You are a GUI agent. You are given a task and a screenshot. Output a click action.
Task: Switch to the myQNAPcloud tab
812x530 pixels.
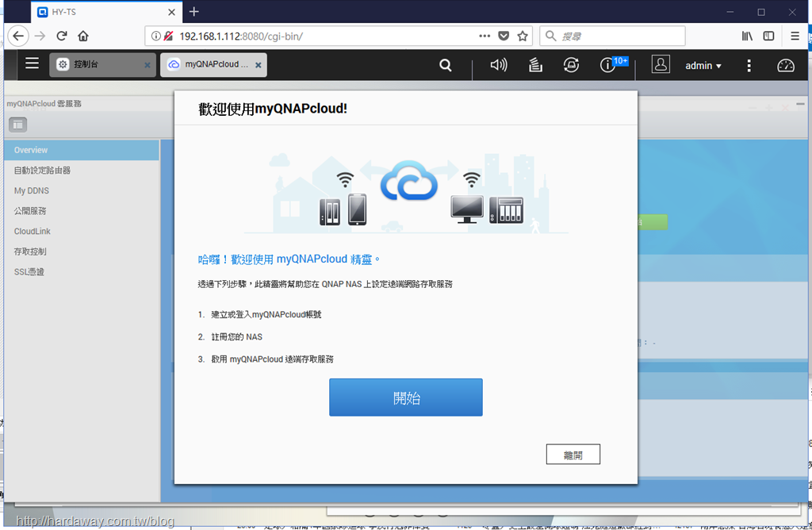point(213,65)
